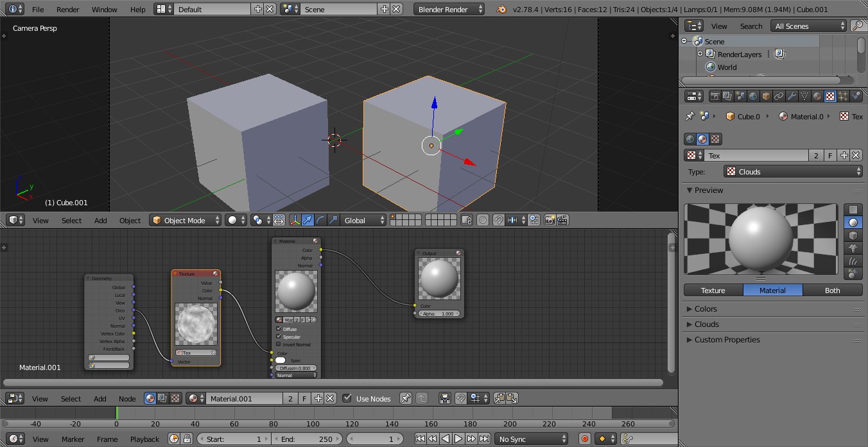This screenshot has height=447, width=868.
Task: Open the Clouds texture type dropdown
Action: [x=792, y=171]
